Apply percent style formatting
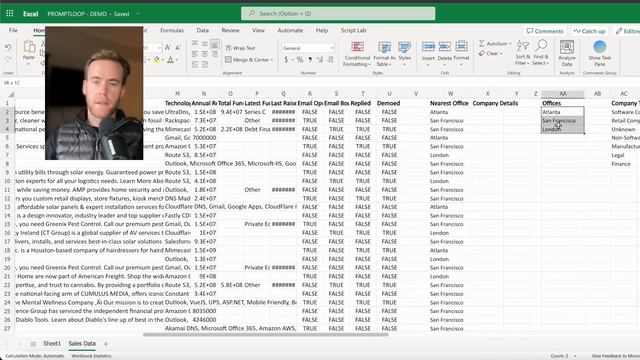Screen dimensions: 640x360 300,60
